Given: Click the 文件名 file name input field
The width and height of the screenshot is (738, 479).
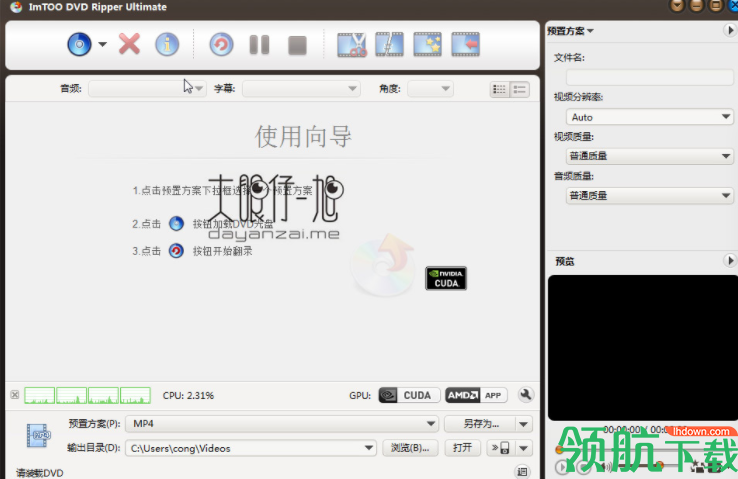Looking at the screenshot, I should point(650,77).
